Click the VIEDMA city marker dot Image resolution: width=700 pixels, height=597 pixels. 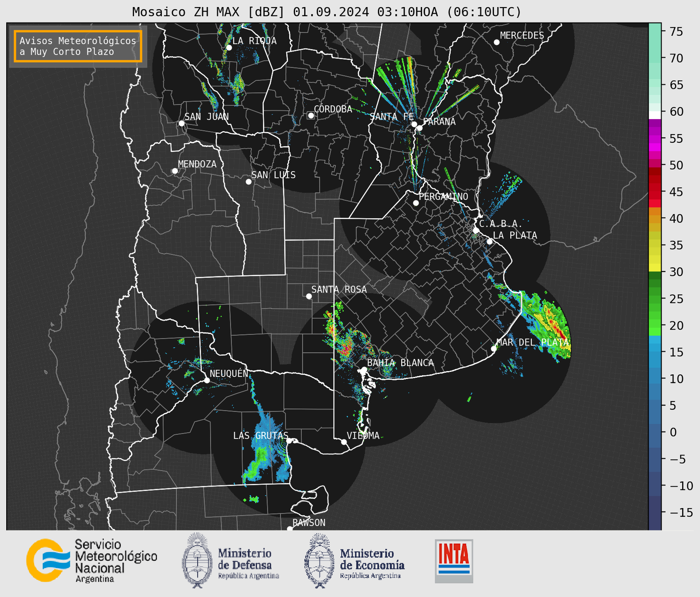(x=344, y=442)
